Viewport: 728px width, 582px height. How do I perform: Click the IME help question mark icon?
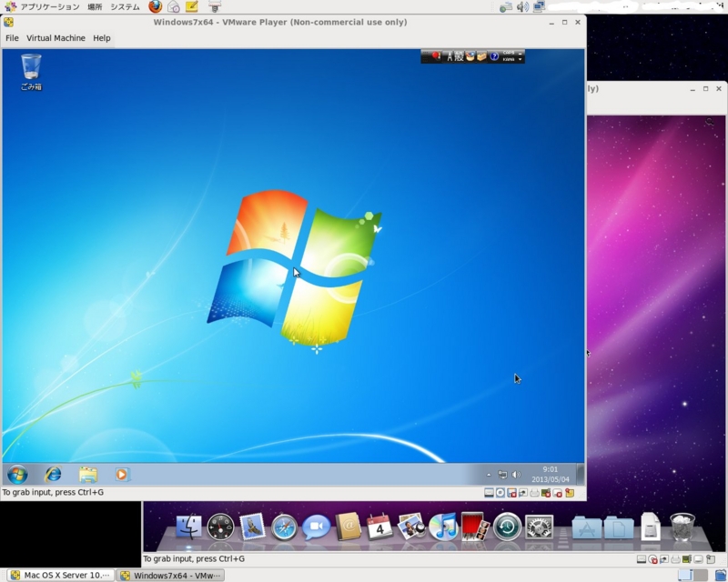click(494, 56)
